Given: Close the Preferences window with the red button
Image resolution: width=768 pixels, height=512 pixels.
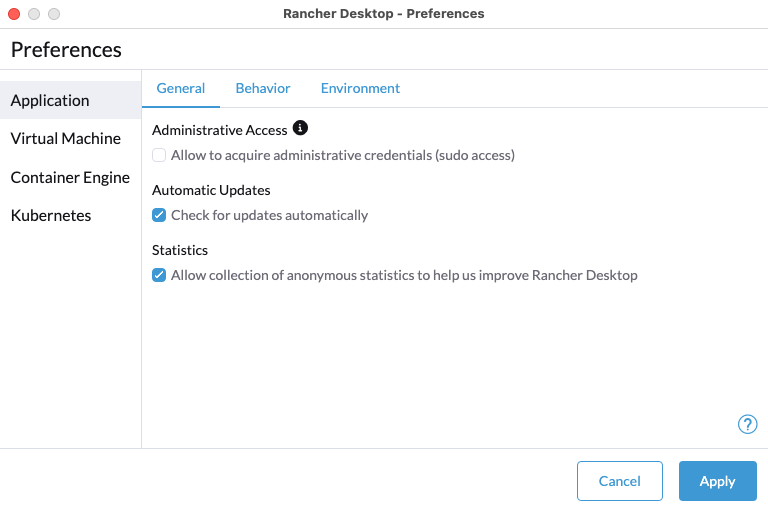Looking at the screenshot, I should point(14,14).
